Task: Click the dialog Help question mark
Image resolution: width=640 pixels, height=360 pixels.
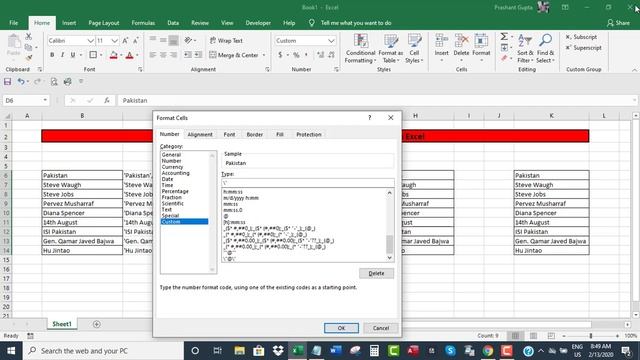Action: [x=370, y=118]
